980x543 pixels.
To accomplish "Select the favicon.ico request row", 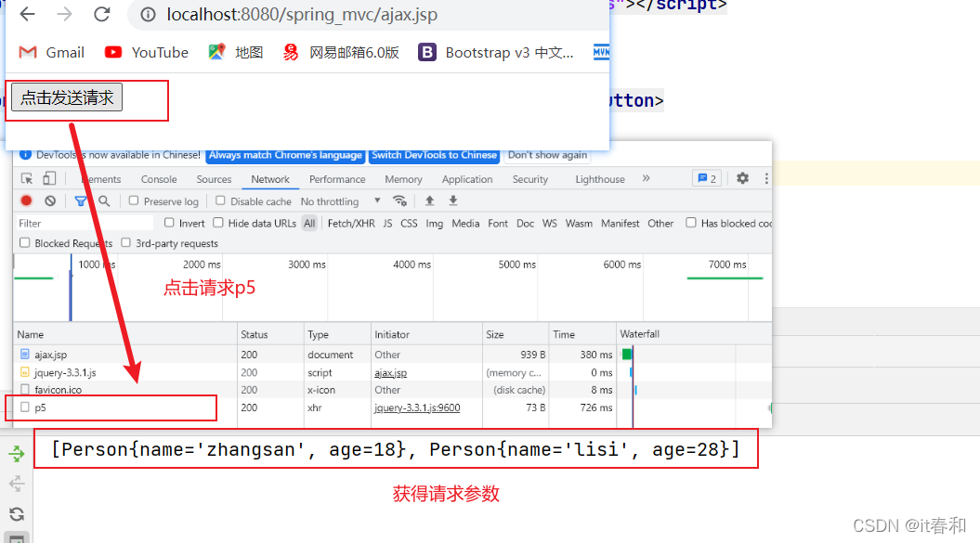I will tap(393, 390).
